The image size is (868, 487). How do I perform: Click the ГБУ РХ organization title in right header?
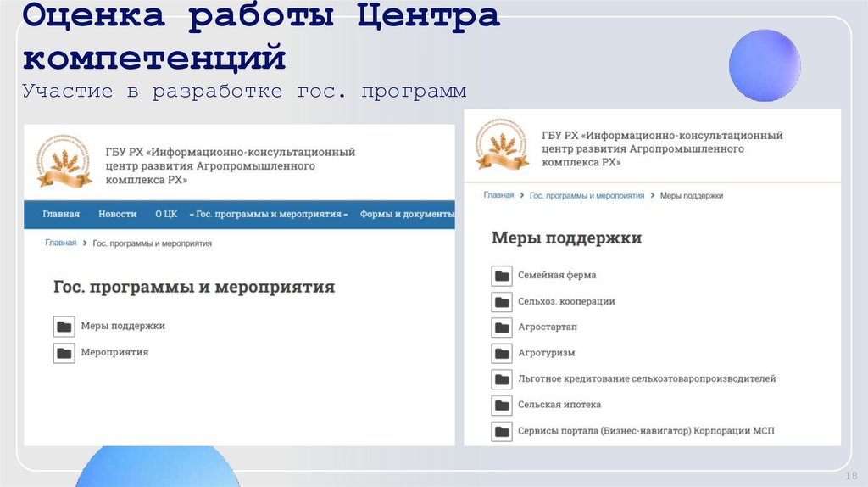(662, 148)
